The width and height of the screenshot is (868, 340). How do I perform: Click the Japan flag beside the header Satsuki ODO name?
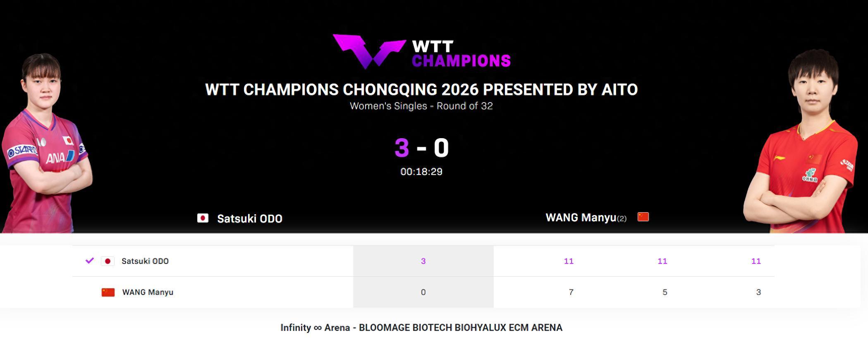203,218
